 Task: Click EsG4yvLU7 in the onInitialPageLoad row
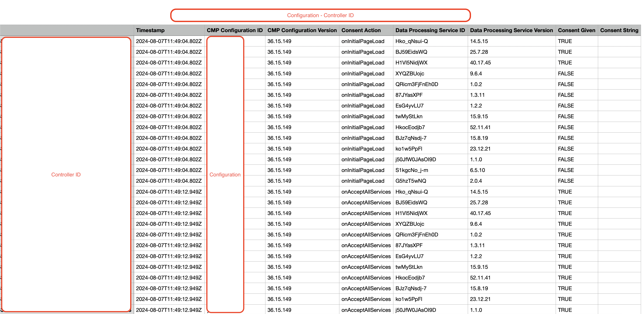click(x=409, y=106)
